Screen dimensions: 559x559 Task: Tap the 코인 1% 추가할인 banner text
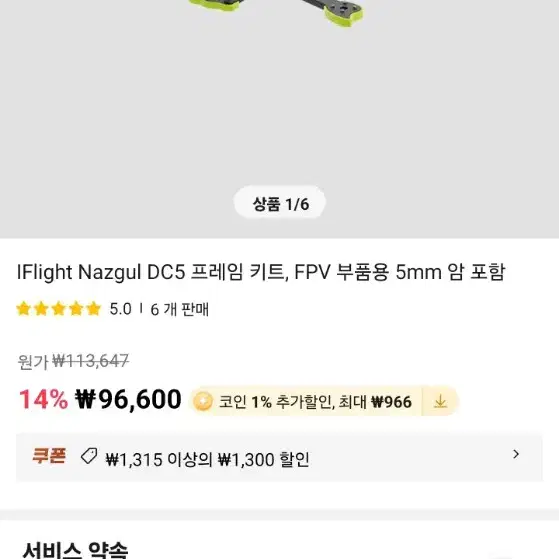[x=277, y=402]
